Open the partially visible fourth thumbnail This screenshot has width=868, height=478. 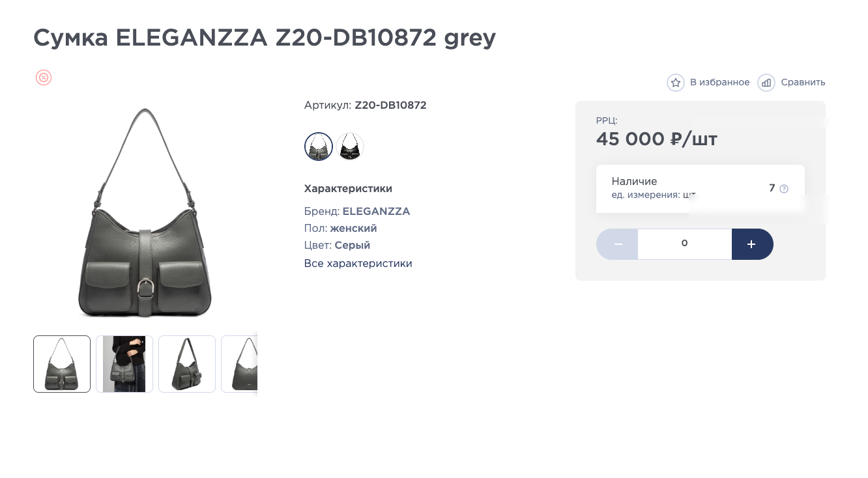240,364
